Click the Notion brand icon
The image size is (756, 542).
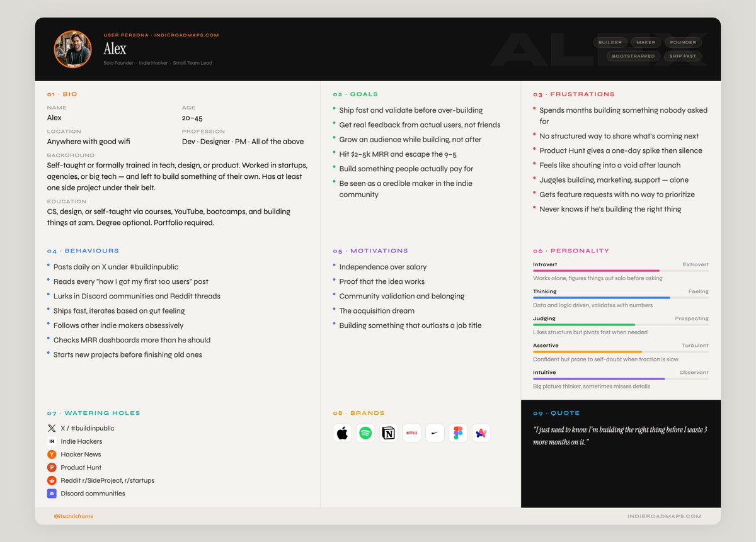(x=389, y=433)
